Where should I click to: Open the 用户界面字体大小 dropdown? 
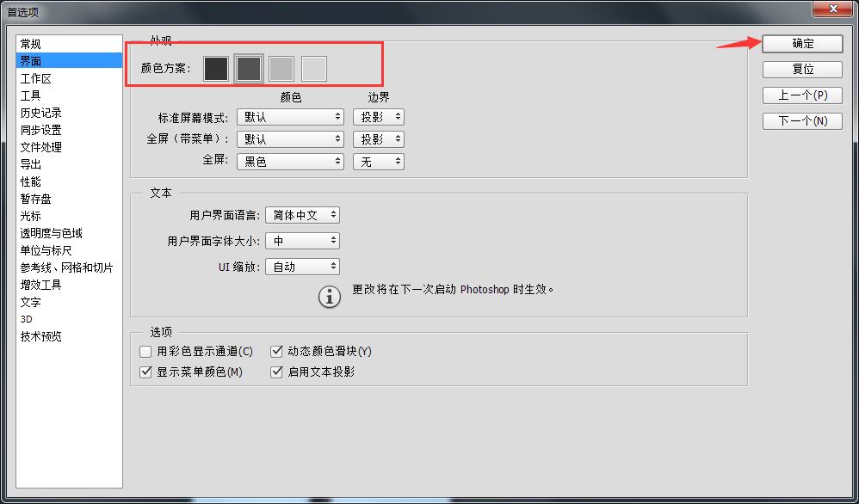[x=302, y=240]
